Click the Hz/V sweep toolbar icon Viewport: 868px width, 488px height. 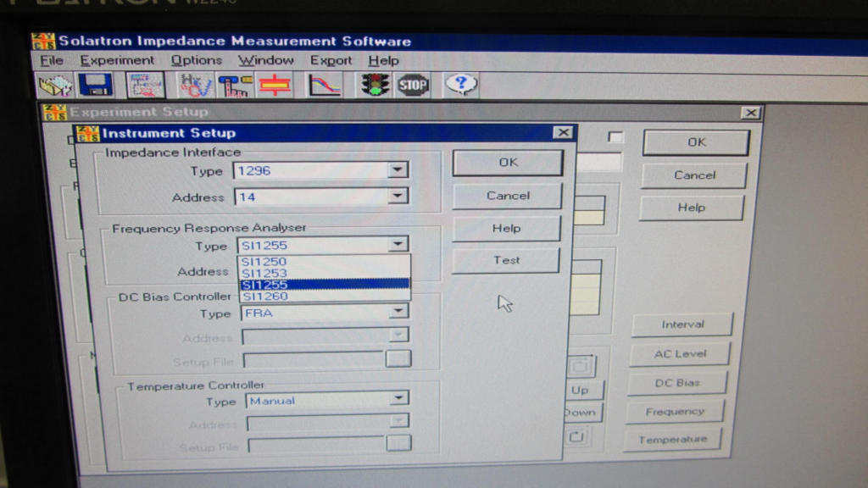[x=194, y=85]
